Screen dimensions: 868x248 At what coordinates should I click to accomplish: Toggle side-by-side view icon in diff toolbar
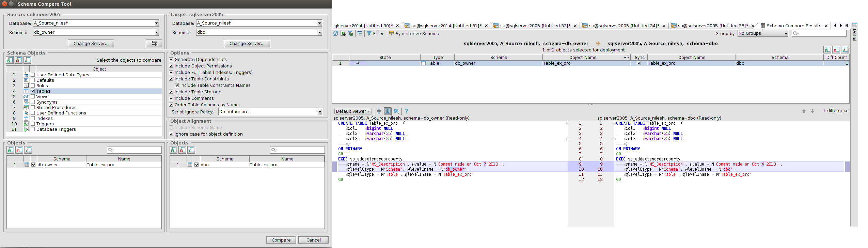click(388, 111)
